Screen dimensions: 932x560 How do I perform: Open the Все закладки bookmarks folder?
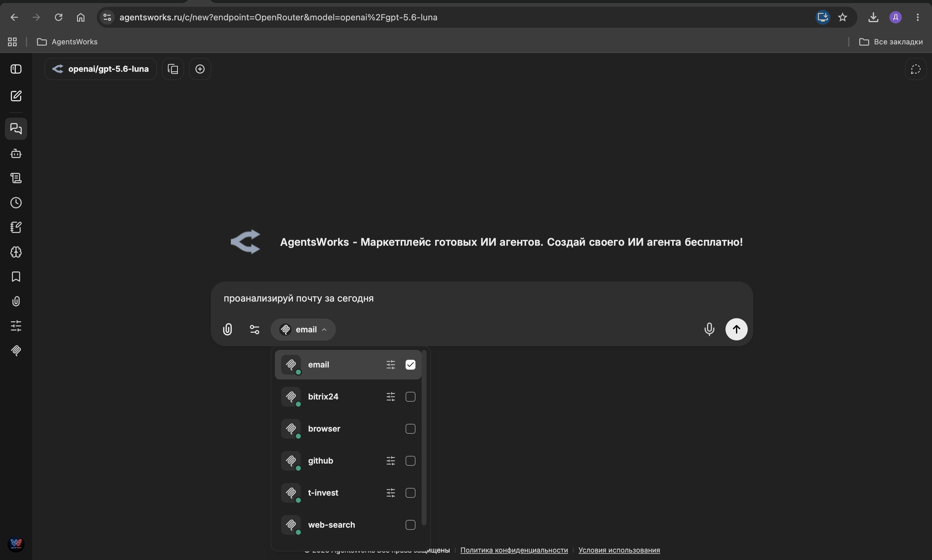891,42
